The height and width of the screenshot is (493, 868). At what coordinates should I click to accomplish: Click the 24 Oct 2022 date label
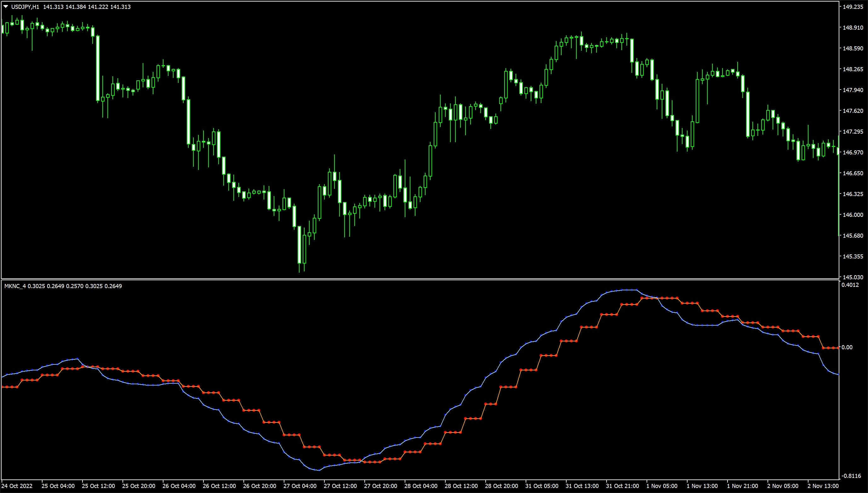click(17, 486)
